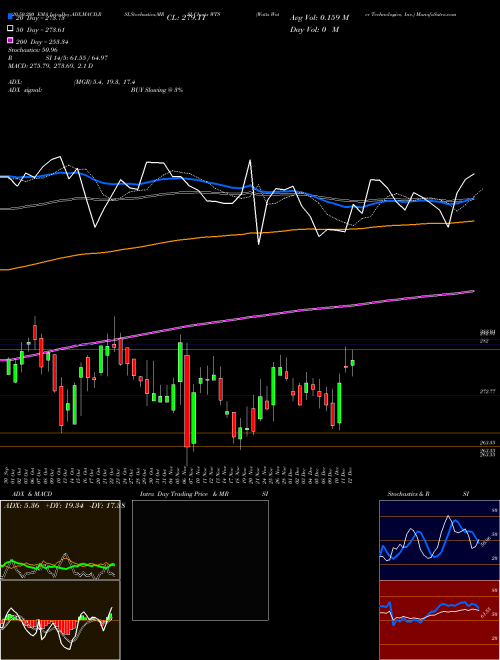Viewport: 500px width, 660px height.
Task: Open the red RSI chart panel
Action: pos(439,620)
